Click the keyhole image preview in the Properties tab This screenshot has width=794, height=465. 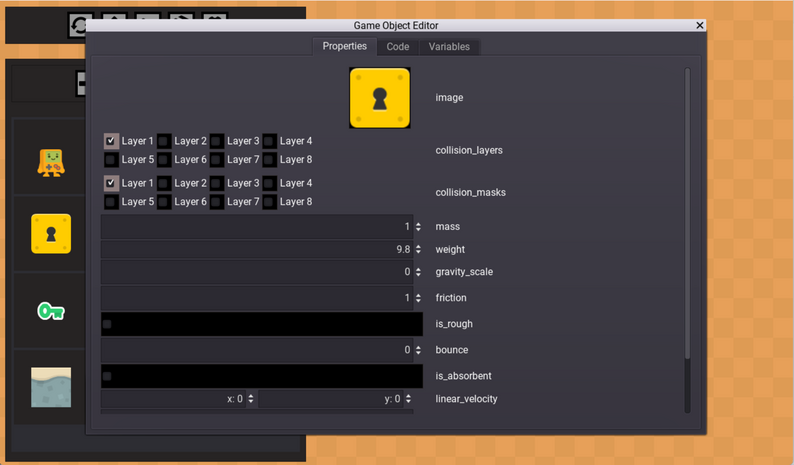380,98
